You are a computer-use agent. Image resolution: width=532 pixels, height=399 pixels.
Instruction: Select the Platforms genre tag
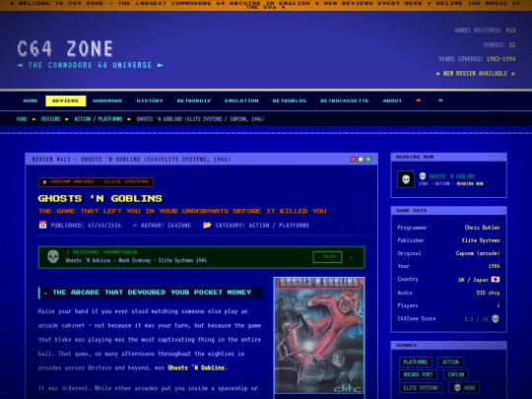(x=416, y=362)
